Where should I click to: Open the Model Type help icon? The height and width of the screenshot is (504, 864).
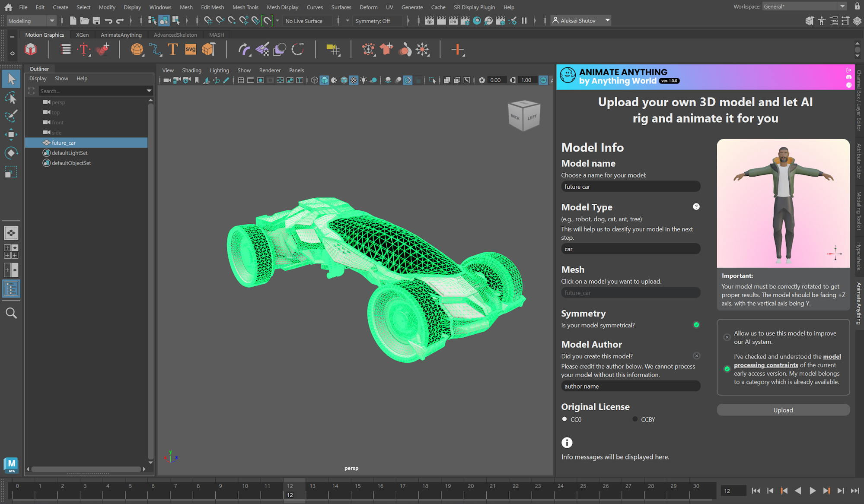[x=696, y=206]
